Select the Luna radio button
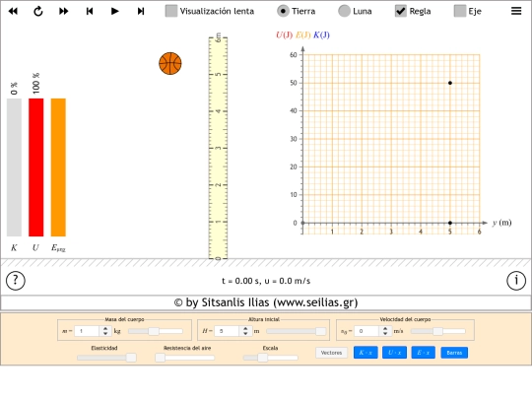This screenshot has height=399, width=532. pyautogui.click(x=344, y=11)
